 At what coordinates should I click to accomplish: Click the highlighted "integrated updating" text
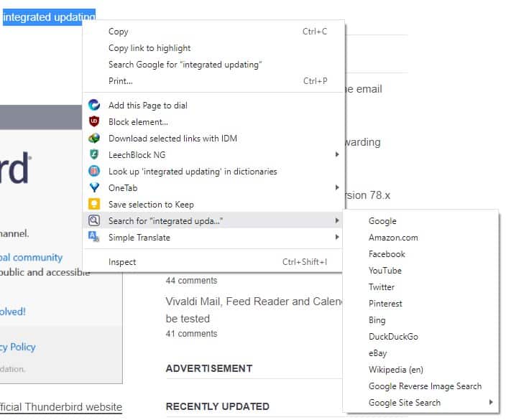tap(49, 17)
